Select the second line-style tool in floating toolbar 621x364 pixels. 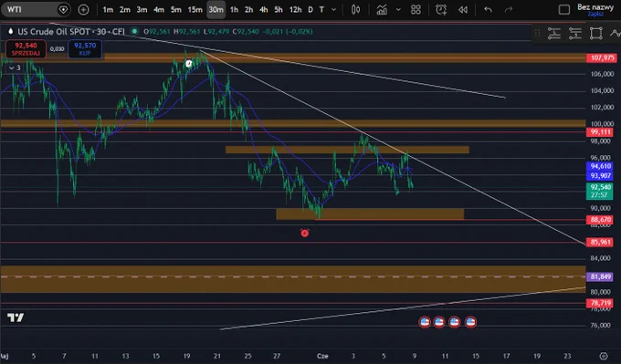(x=575, y=33)
